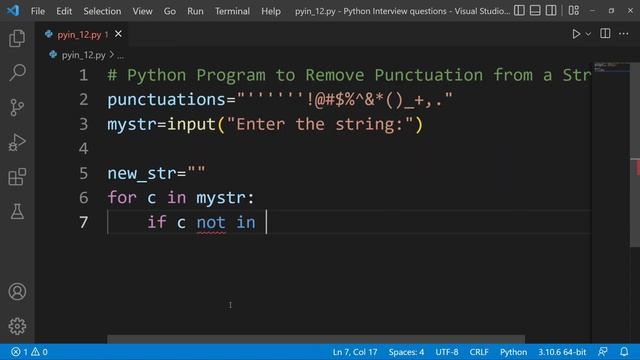Click the feedback icon in status bar
This screenshot has width=640, height=360.
pyautogui.click(x=602, y=352)
